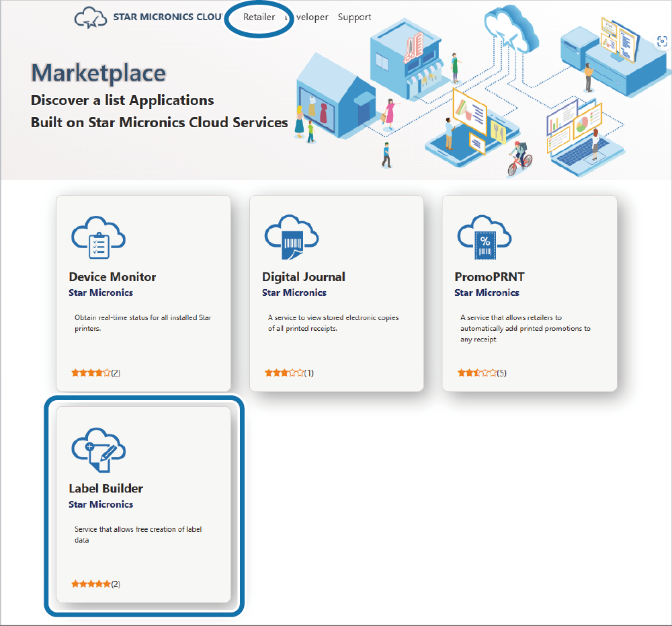This screenshot has height=626, width=672.
Task: Click Device Monitor description about real-time status
Action: click(x=142, y=323)
